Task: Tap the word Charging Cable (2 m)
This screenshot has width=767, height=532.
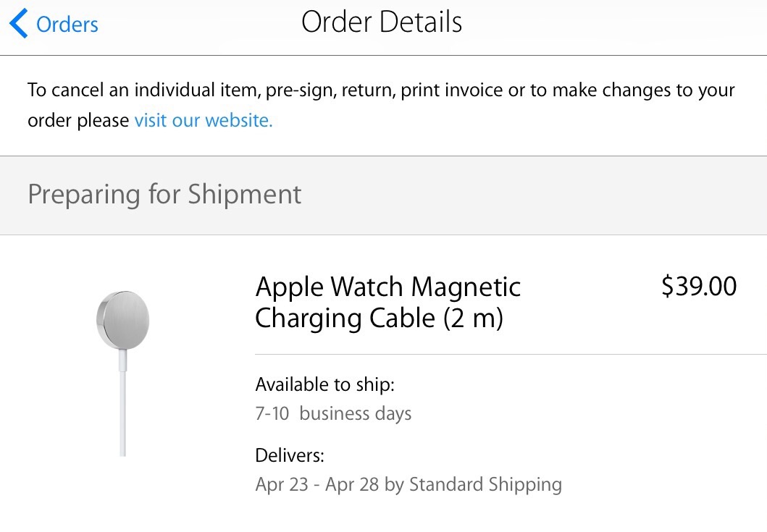Action: (x=379, y=318)
